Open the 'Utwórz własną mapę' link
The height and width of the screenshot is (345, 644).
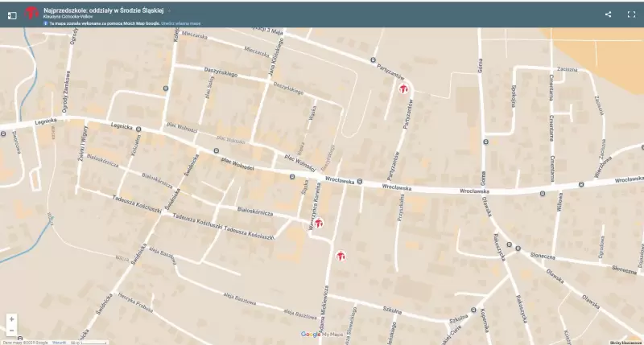[x=180, y=24]
